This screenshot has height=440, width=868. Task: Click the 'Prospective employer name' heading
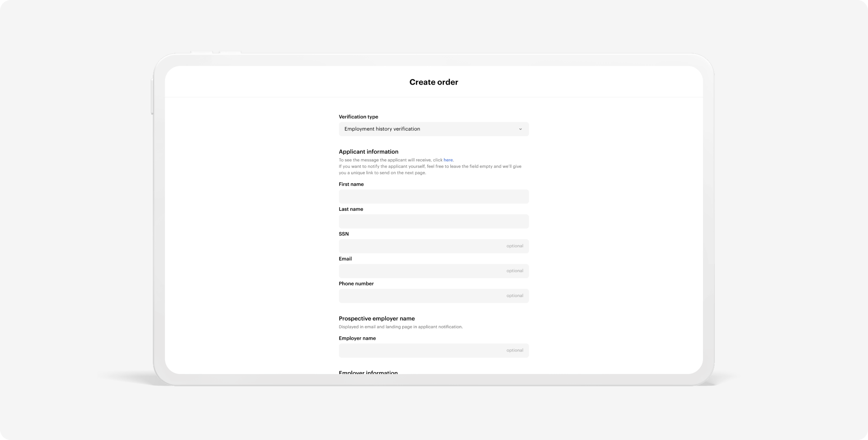(377, 319)
